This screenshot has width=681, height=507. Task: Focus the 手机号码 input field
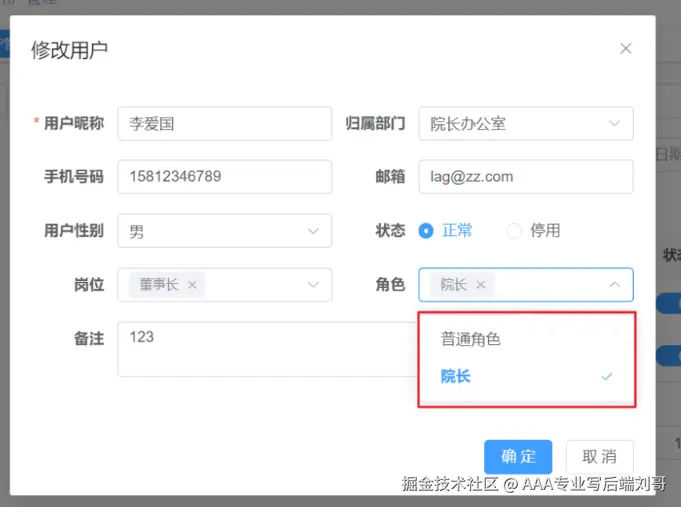225,177
